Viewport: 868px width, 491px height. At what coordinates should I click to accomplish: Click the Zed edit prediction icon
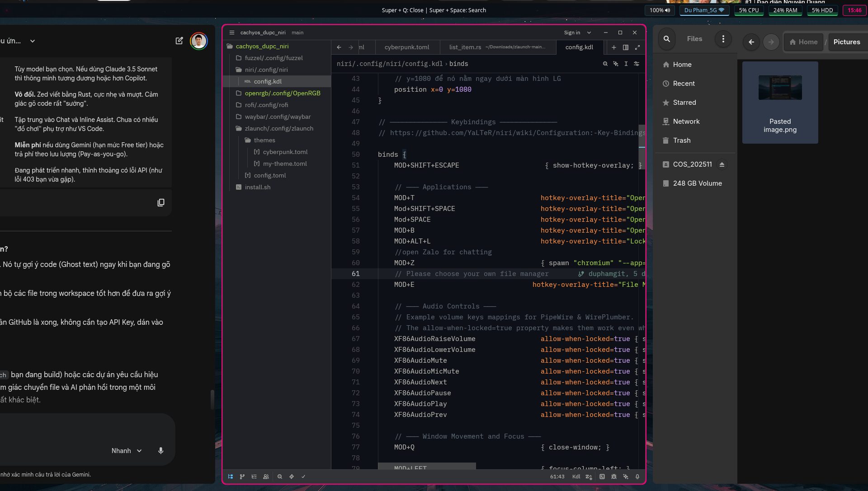[589, 477]
